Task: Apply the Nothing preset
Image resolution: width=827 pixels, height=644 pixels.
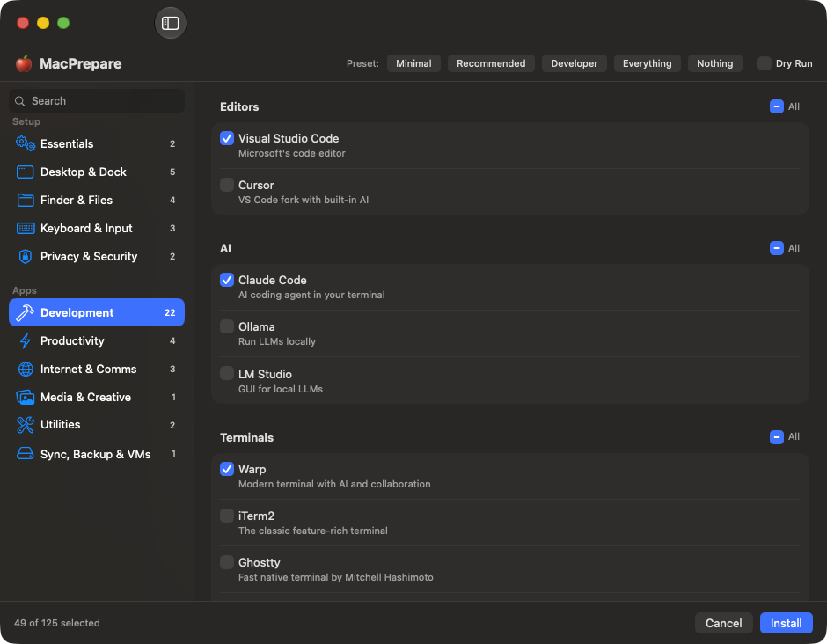Action: (x=714, y=63)
